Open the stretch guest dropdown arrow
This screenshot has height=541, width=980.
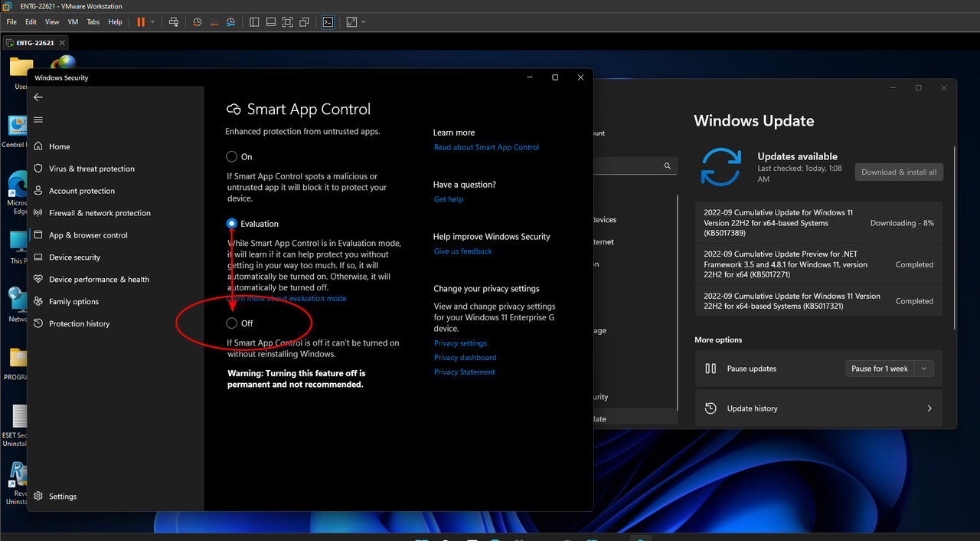(364, 22)
